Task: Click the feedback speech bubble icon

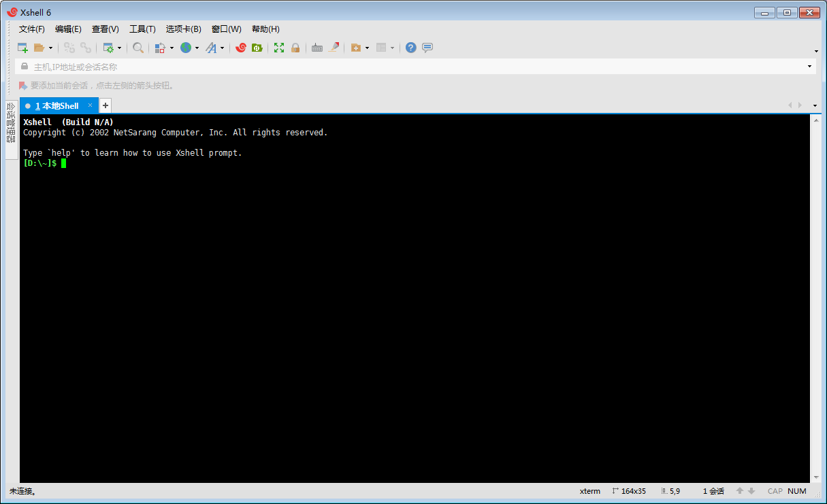Action: tap(427, 48)
